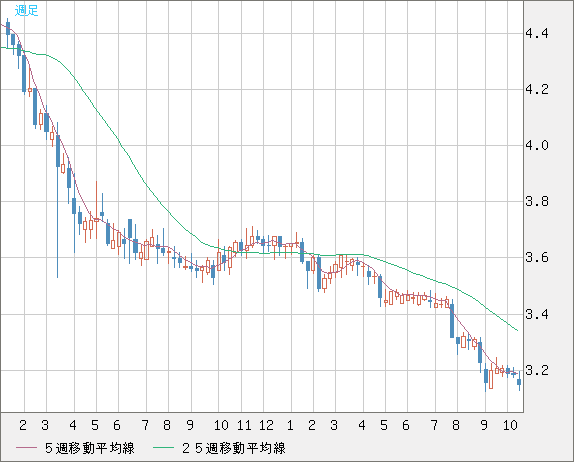Click the green 25-week legend line sample
Screen dimensions: 574x462
[x=163, y=448]
